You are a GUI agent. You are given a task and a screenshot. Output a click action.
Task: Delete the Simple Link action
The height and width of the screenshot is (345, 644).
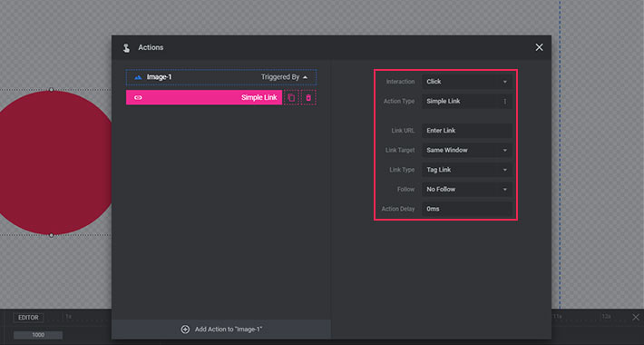(308, 97)
